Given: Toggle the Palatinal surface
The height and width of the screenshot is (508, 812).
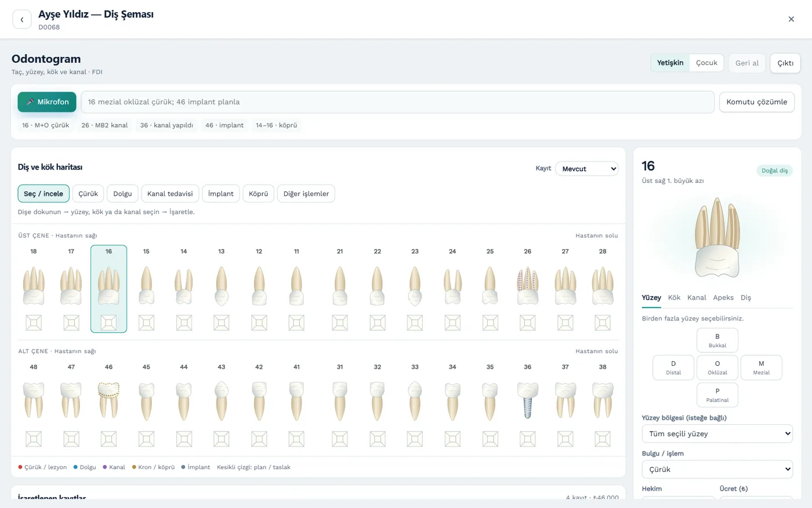Looking at the screenshot, I should (717, 395).
